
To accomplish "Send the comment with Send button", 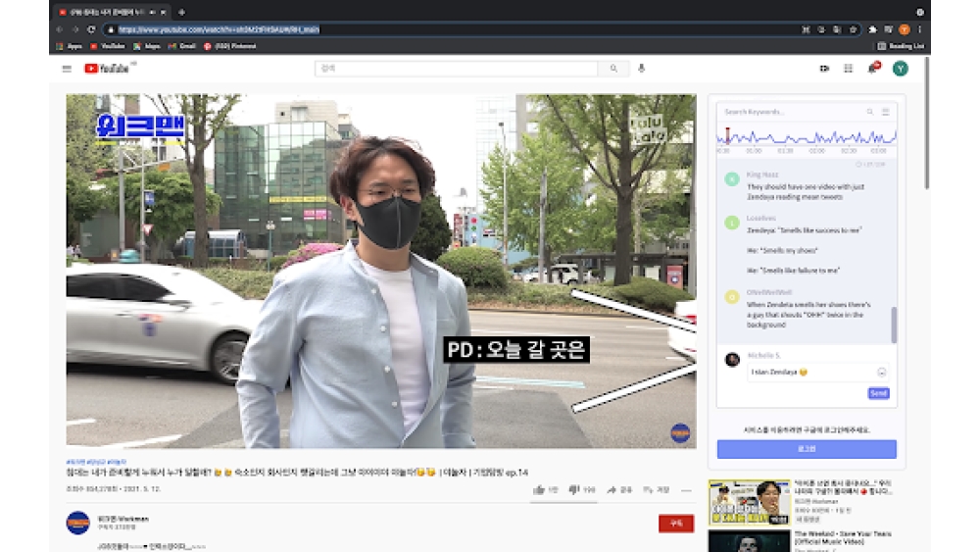I will [878, 393].
